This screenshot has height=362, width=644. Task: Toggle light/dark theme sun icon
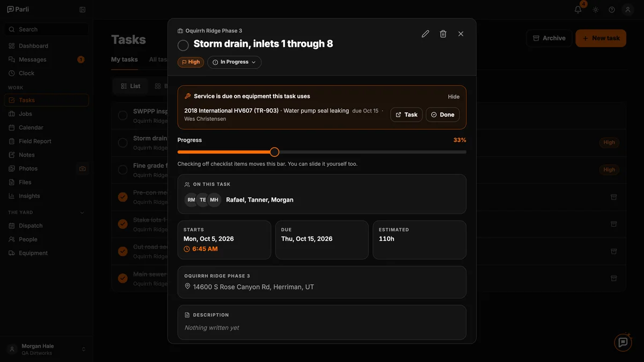tap(596, 10)
